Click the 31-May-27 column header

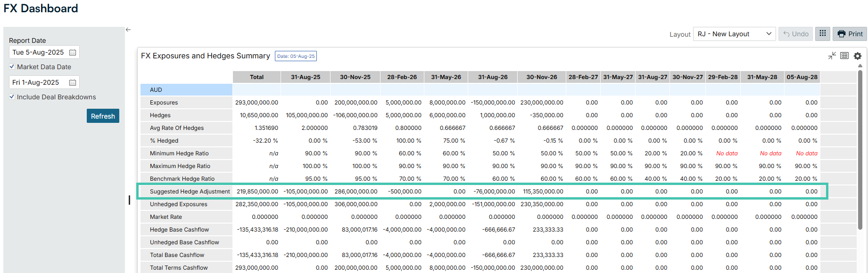click(x=618, y=77)
